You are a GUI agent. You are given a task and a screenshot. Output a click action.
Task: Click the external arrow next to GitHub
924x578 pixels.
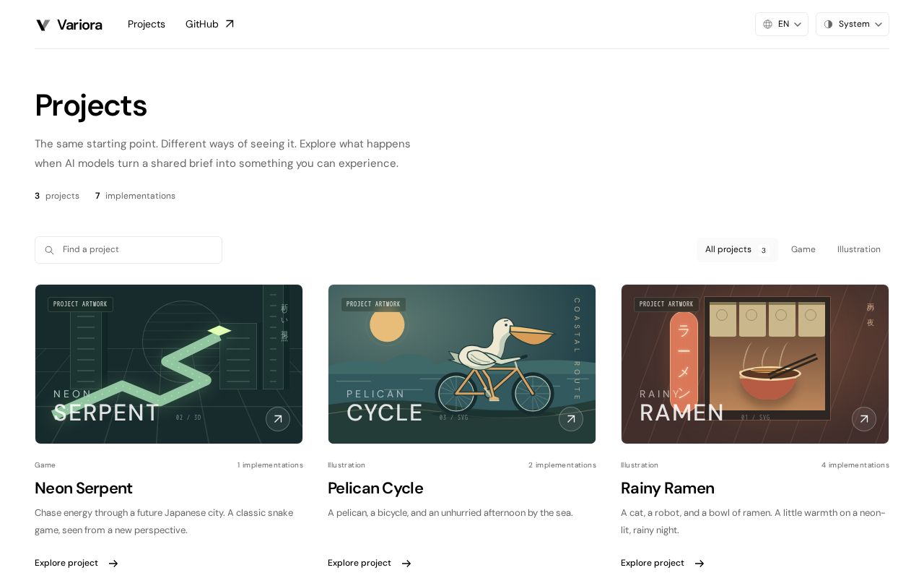[x=230, y=24]
